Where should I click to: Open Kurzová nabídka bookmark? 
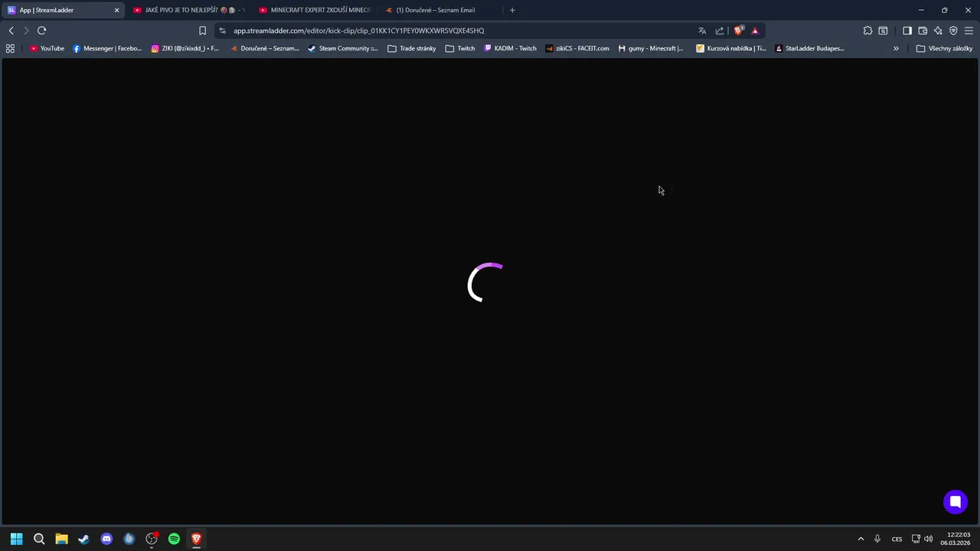click(731, 48)
